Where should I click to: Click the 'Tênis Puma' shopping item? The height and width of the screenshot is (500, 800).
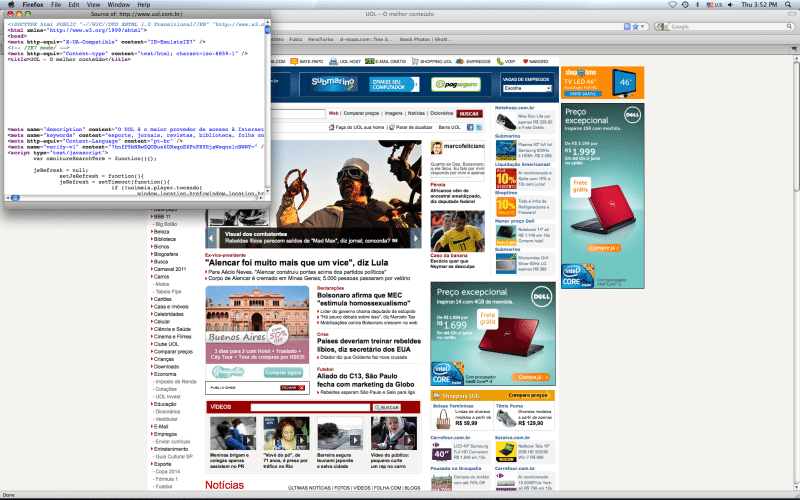click(x=524, y=416)
